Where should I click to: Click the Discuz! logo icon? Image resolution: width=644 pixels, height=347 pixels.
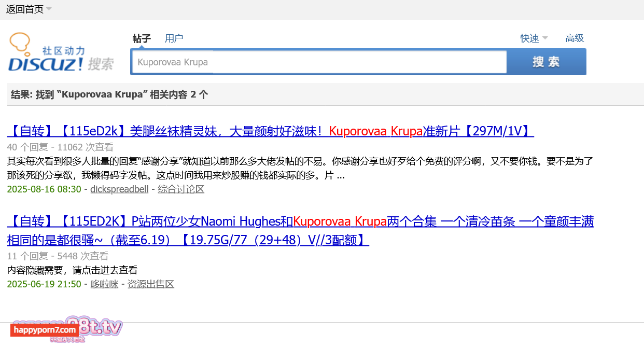pyautogui.click(x=46, y=63)
